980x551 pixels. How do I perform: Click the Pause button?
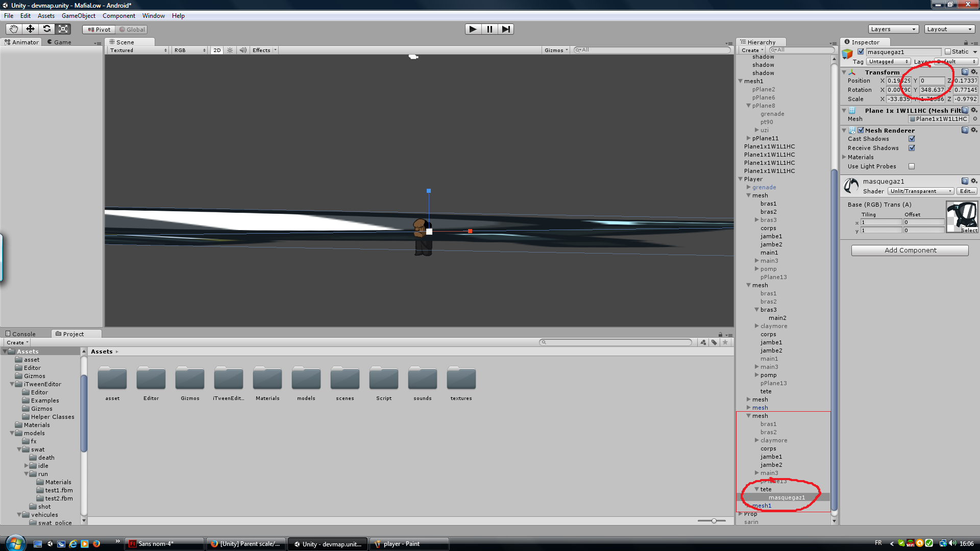click(489, 29)
